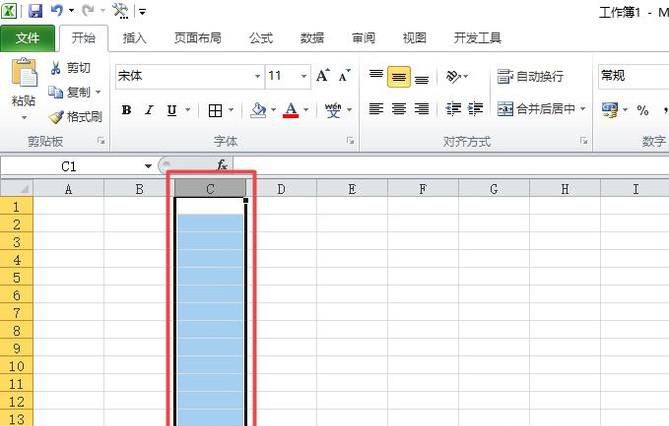
Task: Switch to the 开始 home tab
Action: [x=84, y=38]
